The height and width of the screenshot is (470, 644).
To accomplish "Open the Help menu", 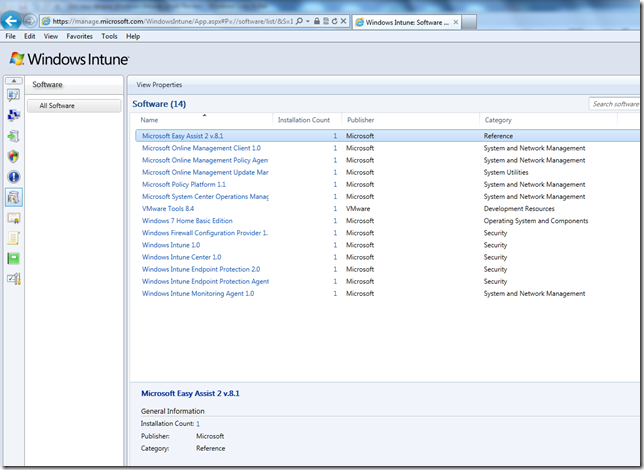I will coord(133,36).
